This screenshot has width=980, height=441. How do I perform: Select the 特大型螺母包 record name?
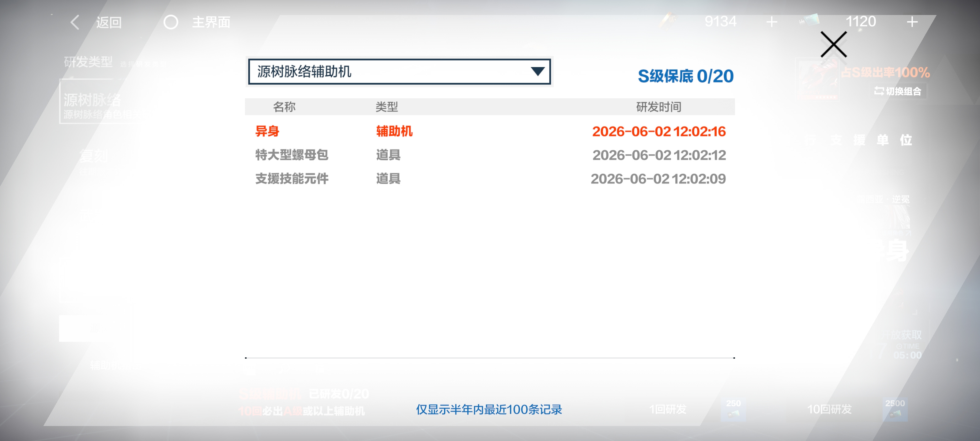292,155
